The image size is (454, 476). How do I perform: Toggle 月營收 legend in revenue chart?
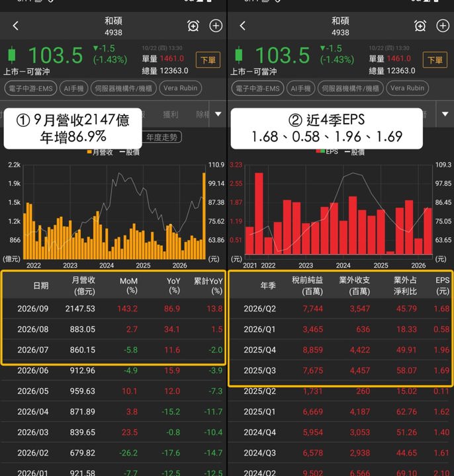(x=100, y=152)
